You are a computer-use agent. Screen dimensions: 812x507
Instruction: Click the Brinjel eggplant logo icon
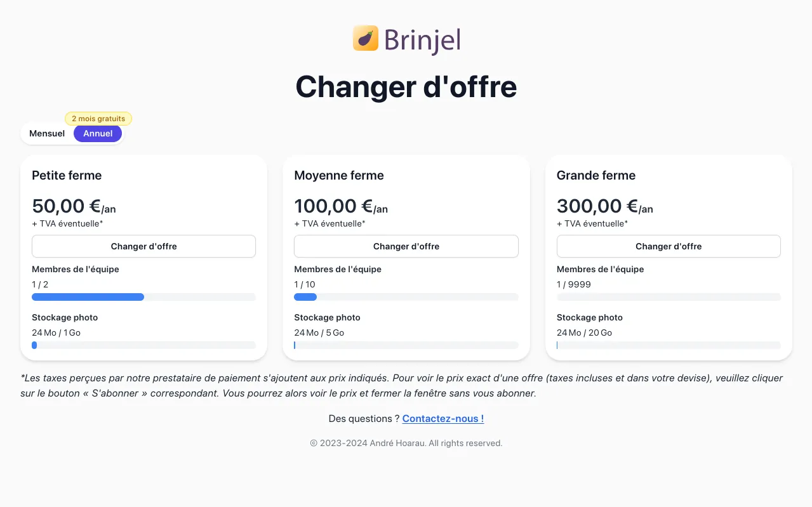click(x=364, y=39)
